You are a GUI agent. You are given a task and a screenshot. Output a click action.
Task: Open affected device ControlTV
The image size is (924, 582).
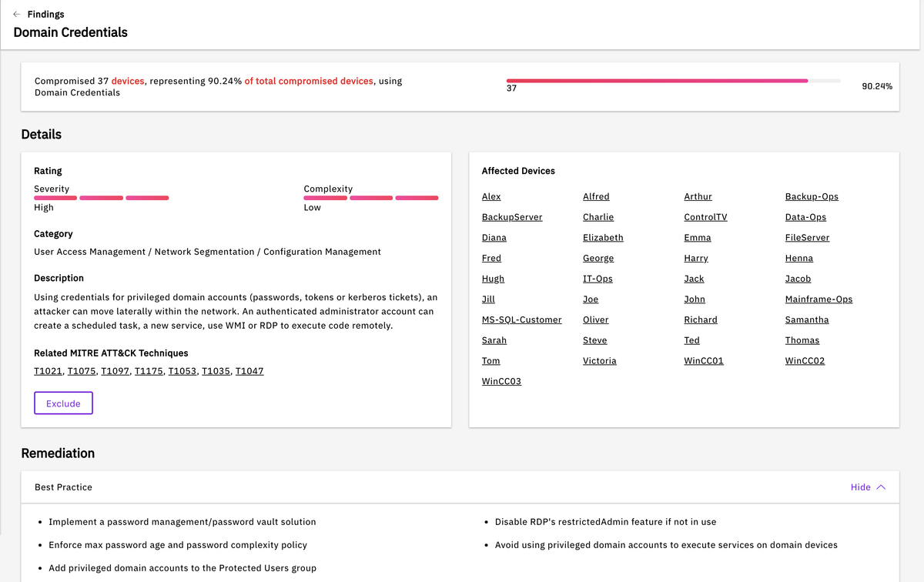point(705,217)
